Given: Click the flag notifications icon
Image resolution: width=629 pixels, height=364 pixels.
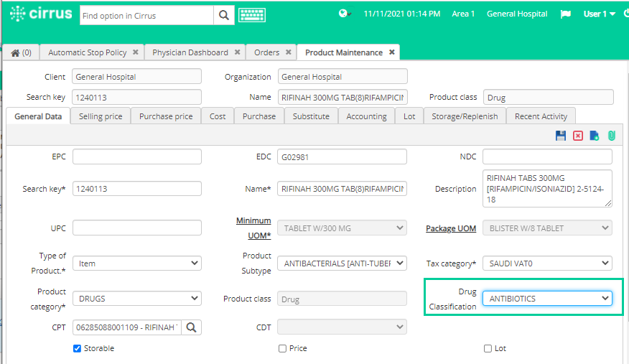Looking at the screenshot, I should [x=566, y=14].
